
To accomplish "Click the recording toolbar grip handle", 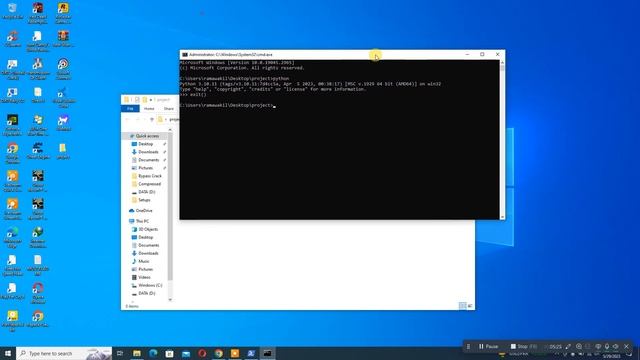I will 468,347.
